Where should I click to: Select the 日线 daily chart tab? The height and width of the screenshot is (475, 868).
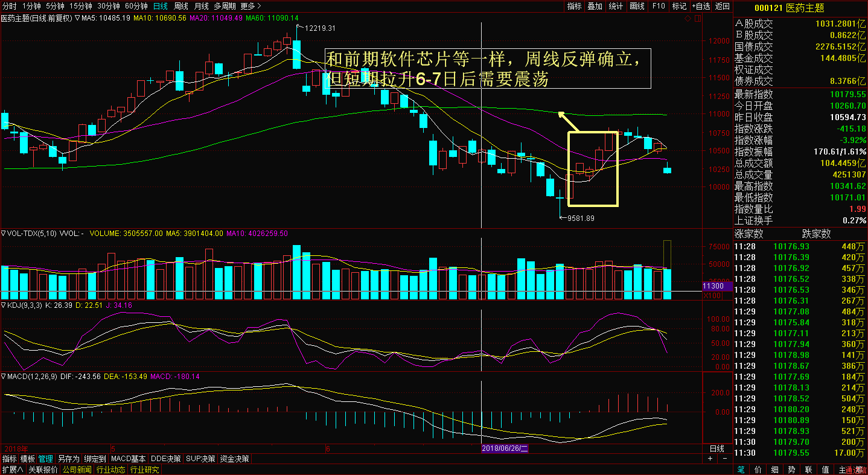point(161,6)
